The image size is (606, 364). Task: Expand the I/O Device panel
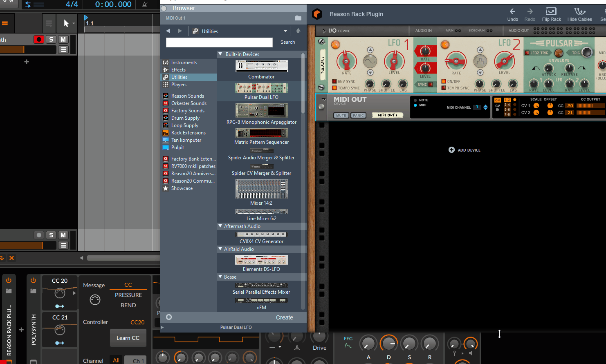tap(324, 31)
